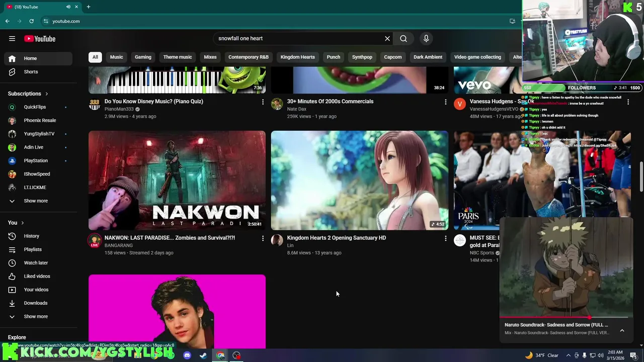Open Liked videos in the sidebar
The height and width of the screenshot is (362, 644).
tap(38, 277)
